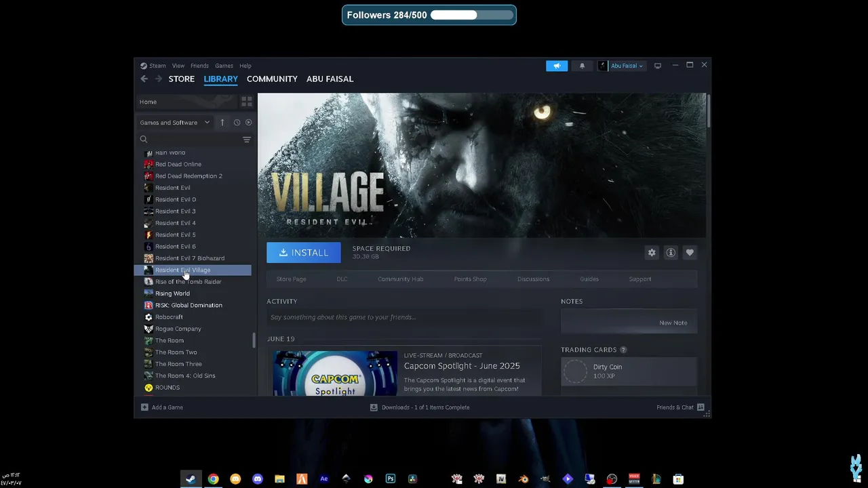Click the announcements megaphone icon
Screen dimensions: 868x488
coord(557,66)
